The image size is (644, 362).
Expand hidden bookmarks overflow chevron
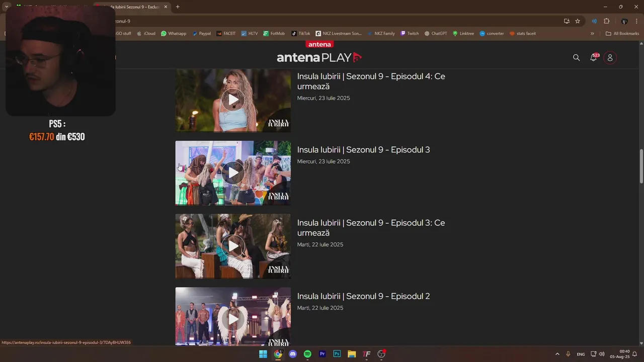(592, 34)
